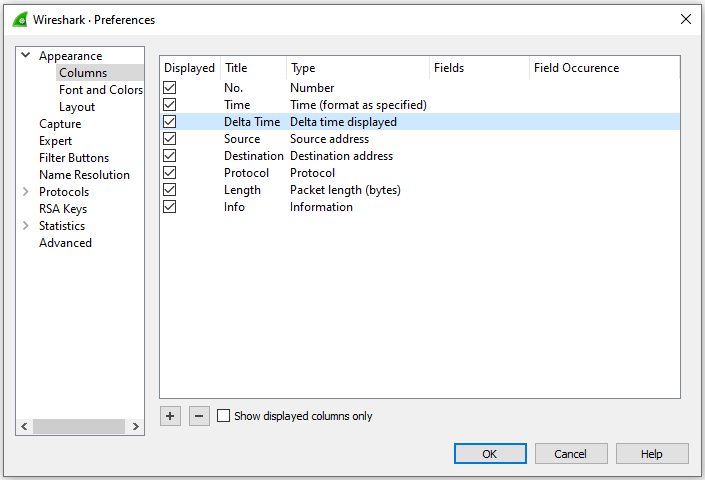The image size is (705, 480).
Task: Open Expert preferences page
Action: 55,141
